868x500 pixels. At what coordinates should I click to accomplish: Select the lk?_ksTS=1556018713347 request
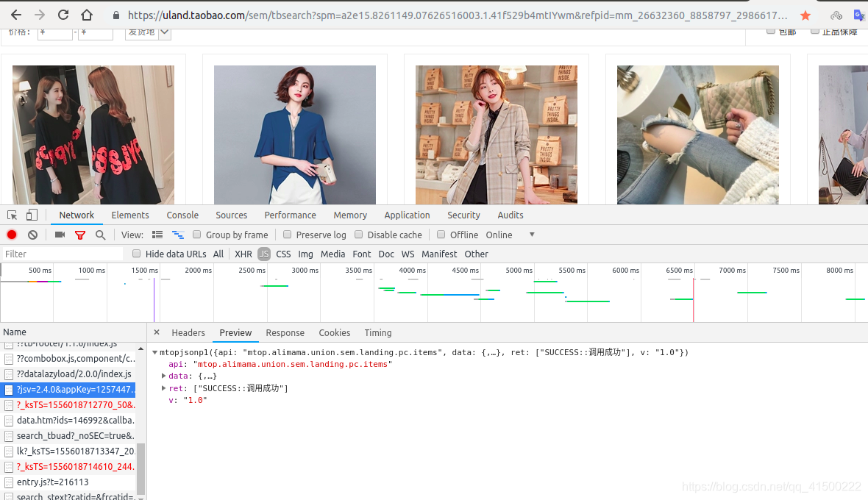click(68, 451)
